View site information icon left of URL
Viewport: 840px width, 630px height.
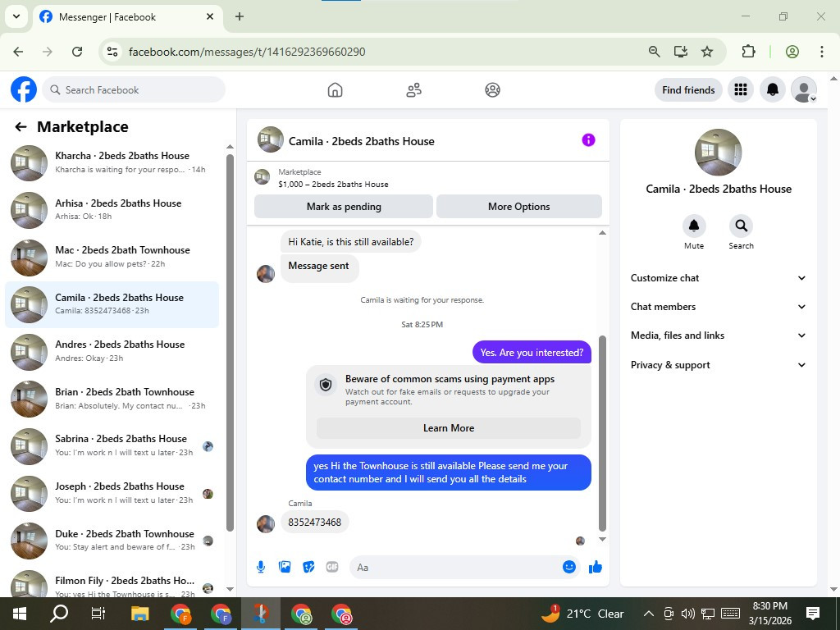click(x=112, y=52)
